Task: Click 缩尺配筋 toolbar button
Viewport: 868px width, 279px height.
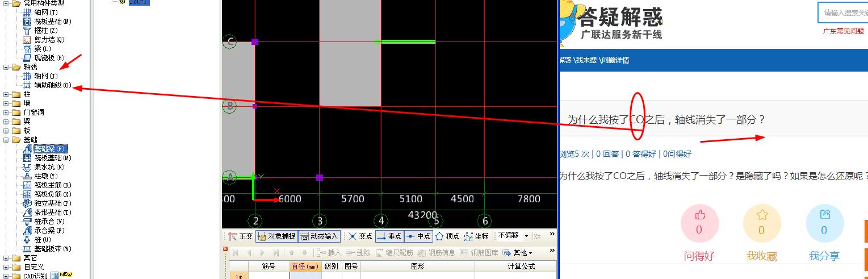Action: [394, 253]
